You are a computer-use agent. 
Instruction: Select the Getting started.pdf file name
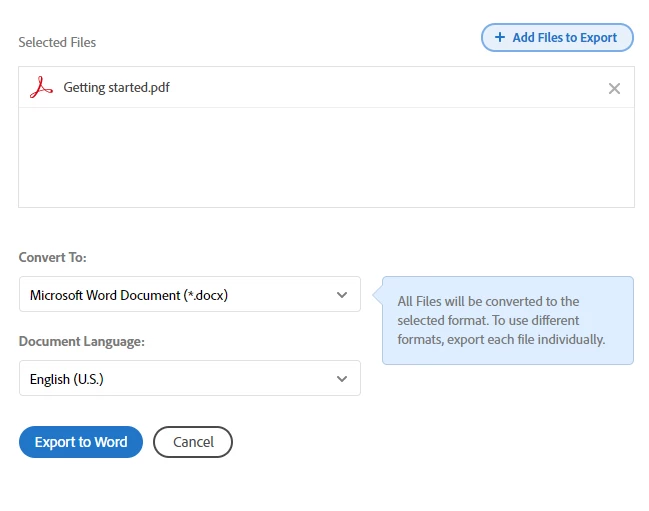116,87
